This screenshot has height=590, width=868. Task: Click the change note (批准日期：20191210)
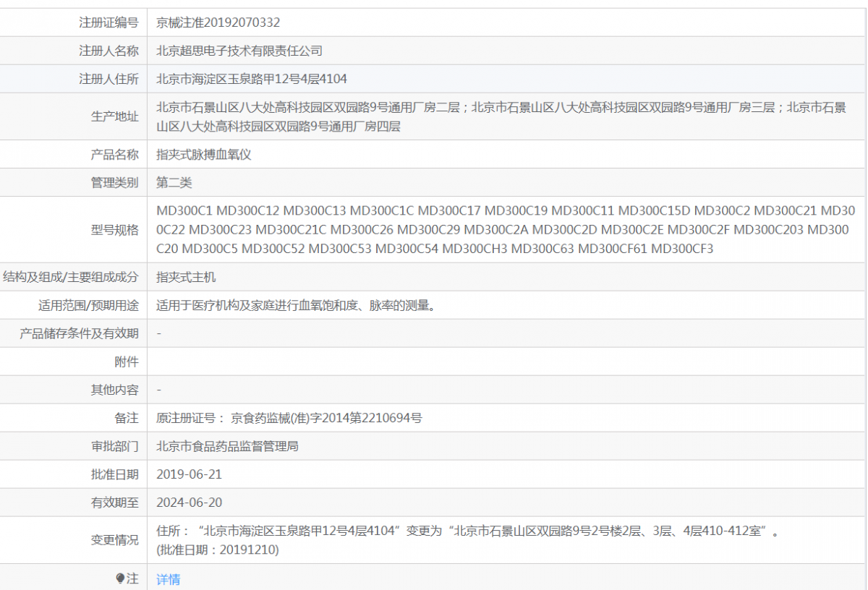tap(218, 550)
